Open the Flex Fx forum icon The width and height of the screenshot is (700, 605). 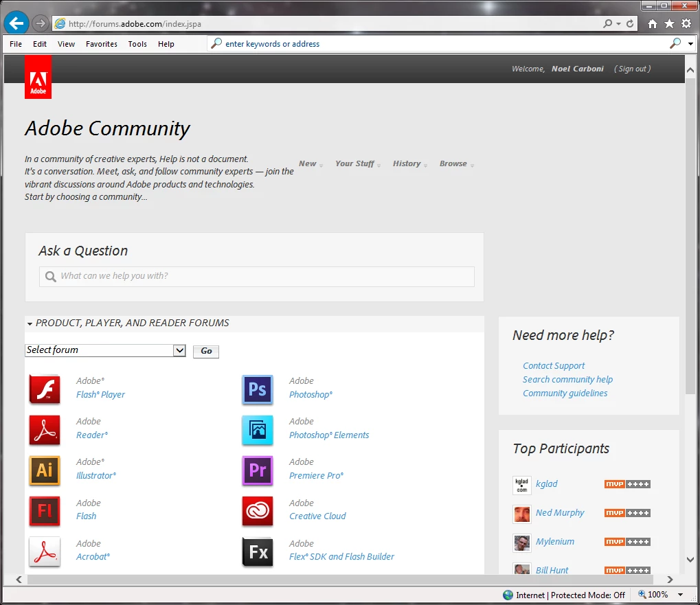[258, 551]
